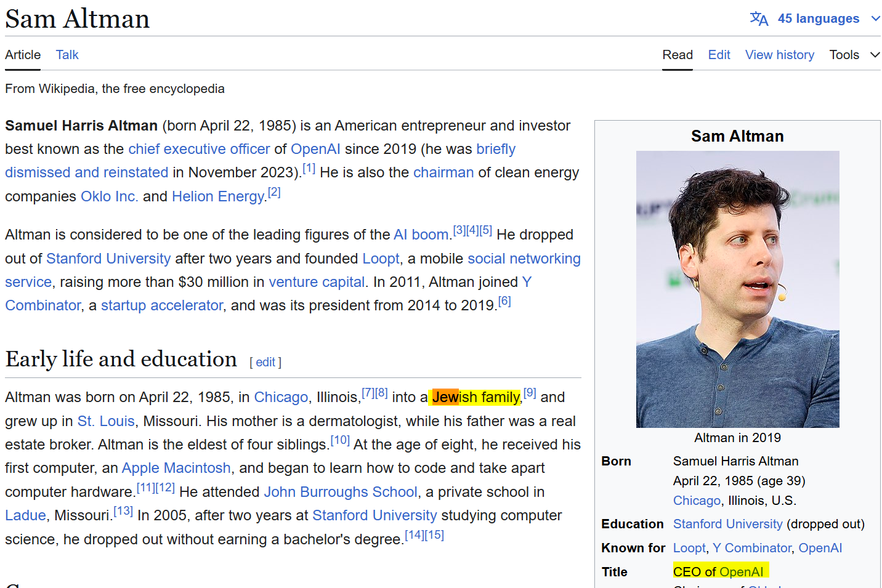This screenshot has height=588, width=882.
Task: Open Stanford University link in infobox
Action: click(727, 524)
